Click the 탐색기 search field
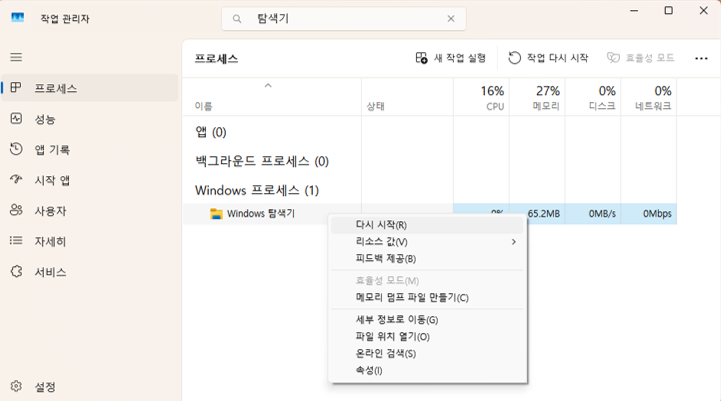This screenshot has width=721, height=401. point(343,19)
